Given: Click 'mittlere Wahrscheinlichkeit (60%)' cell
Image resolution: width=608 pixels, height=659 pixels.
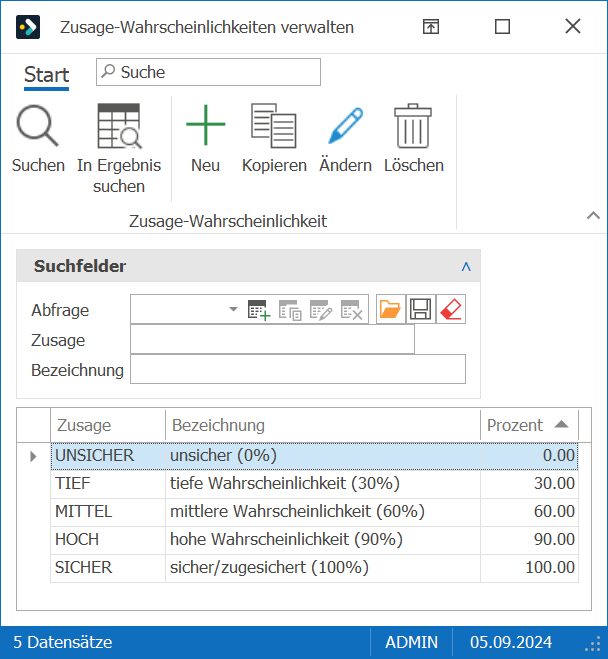Looking at the screenshot, I should click(x=323, y=512).
